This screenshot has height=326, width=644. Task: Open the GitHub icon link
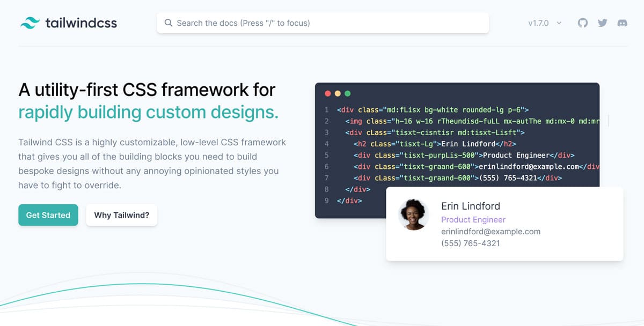click(583, 23)
